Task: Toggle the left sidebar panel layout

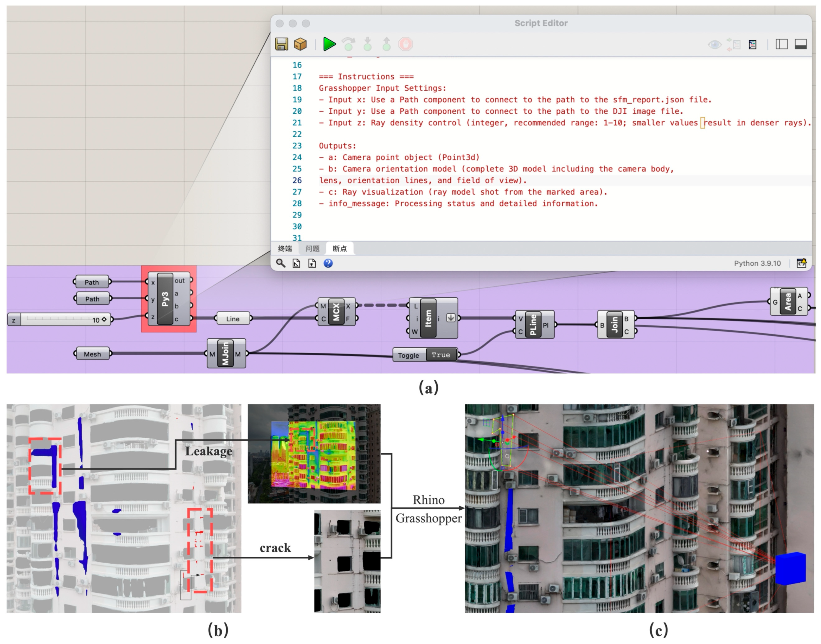Action: 781,44
